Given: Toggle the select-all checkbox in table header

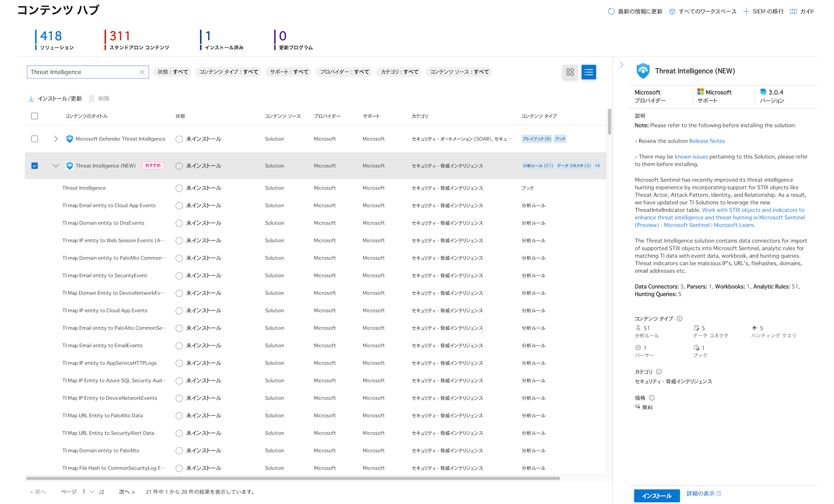Looking at the screenshot, I should click(x=35, y=116).
